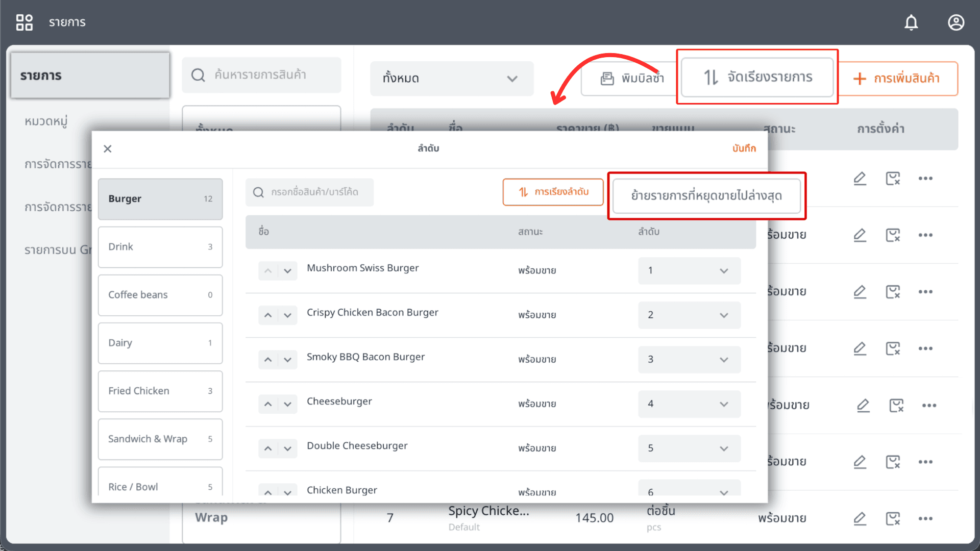The height and width of the screenshot is (551, 980).
Task: Select the Dairy category
Action: pyautogui.click(x=160, y=343)
